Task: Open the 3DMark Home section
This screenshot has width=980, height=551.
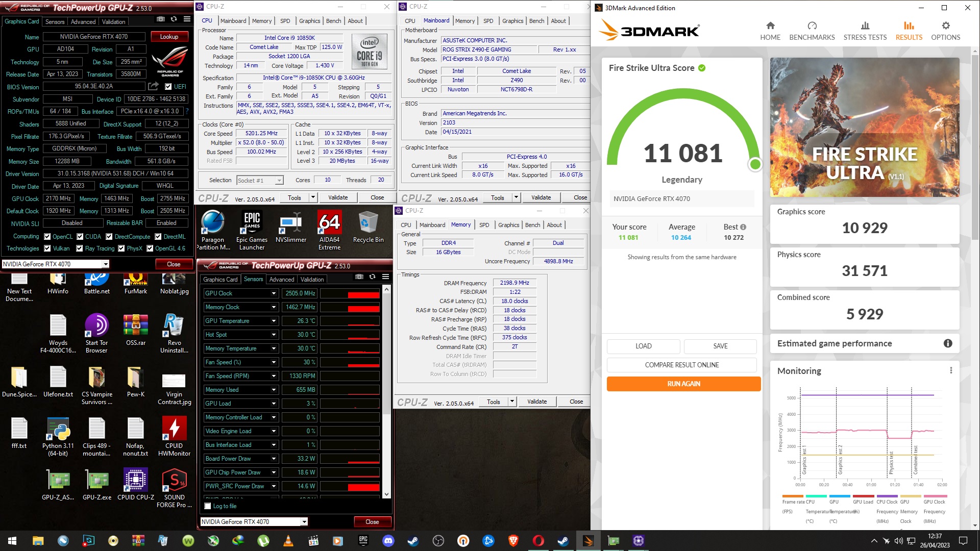Action: pos(770,31)
